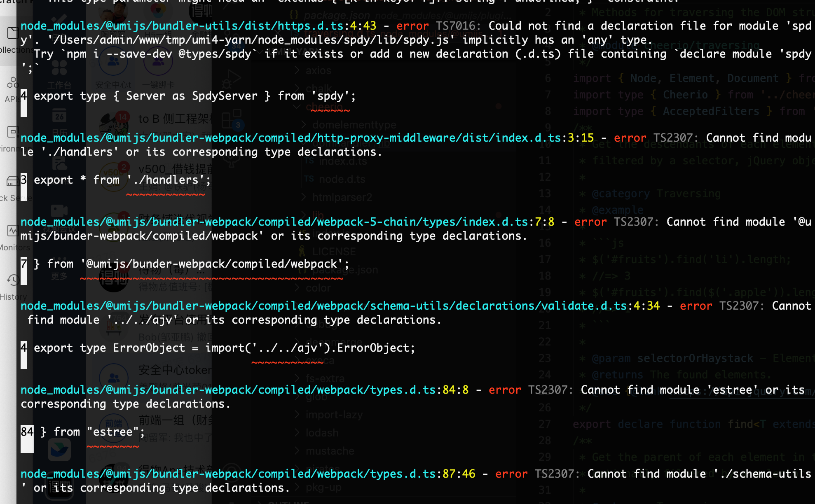Click the TypeScript icon next to node.d.ts
Image resolution: width=815 pixels, height=504 pixels.
click(x=308, y=179)
